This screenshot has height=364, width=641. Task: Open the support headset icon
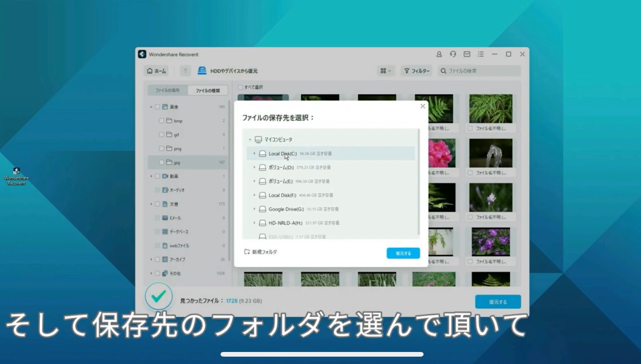click(453, 54)
